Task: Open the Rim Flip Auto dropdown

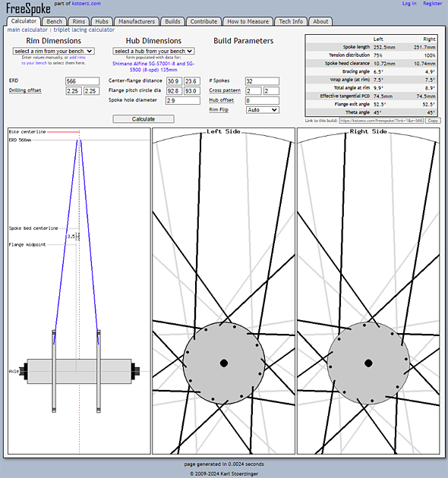Action: click(x=263, y=110)
